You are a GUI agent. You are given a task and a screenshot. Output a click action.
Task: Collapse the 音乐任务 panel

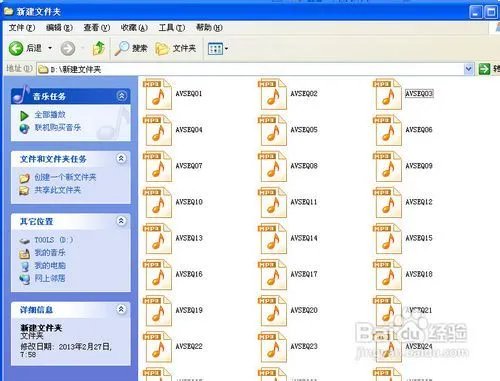tap(121, 96)
